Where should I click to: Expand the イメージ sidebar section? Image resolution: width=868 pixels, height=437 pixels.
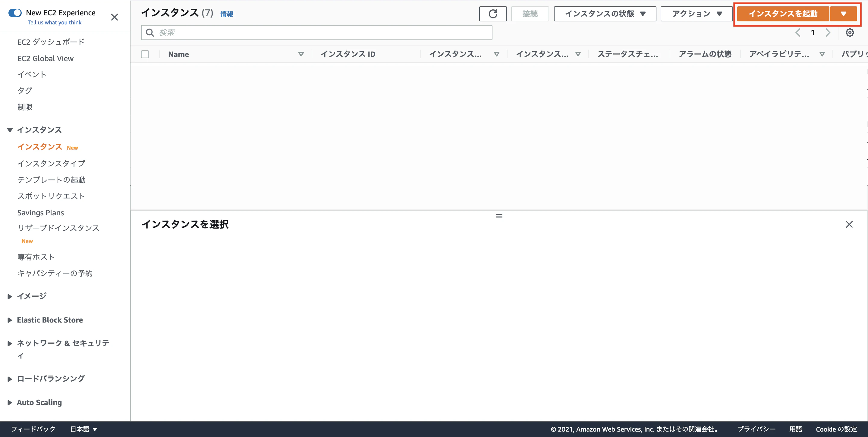(10, 297)
